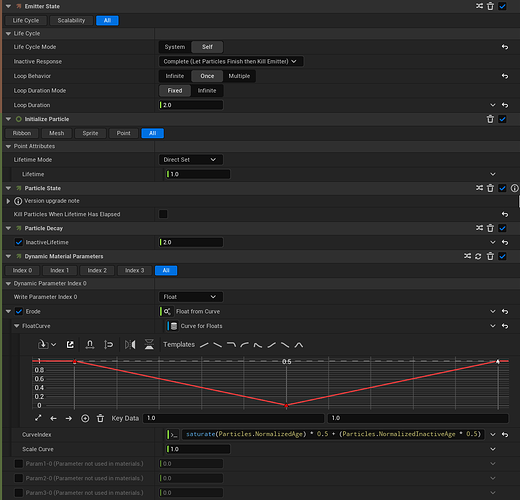Open the info icon on Particle State
Image resolution: width=520 pixels, height=500 pixels.
(x=514, y=188)
